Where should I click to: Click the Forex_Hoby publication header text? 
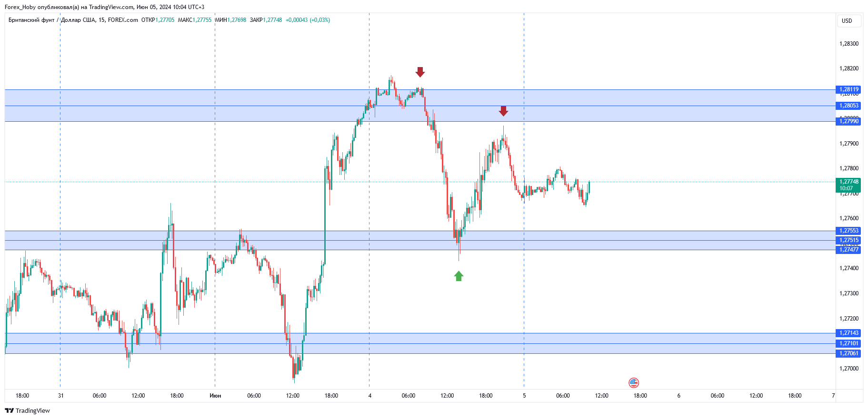click(x=104, y=7)
